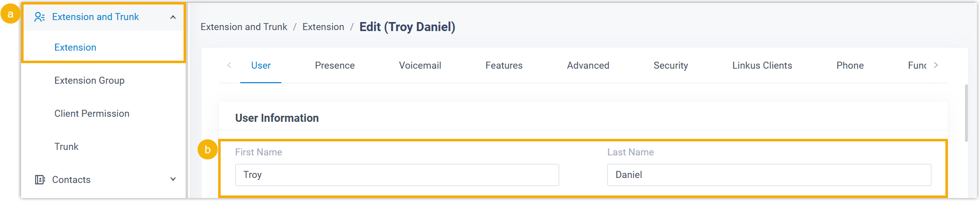Open the Trunk sidebar item
Image resolution: width=980 pixels, height=201 pixels.
(66, 147)
